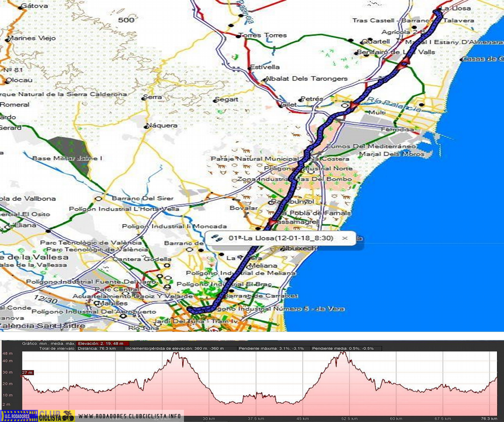Viewport: 504px width, 422px height.
Task: Click the red waypoint arrow near Massamagrell
Action: pos(271,221)
